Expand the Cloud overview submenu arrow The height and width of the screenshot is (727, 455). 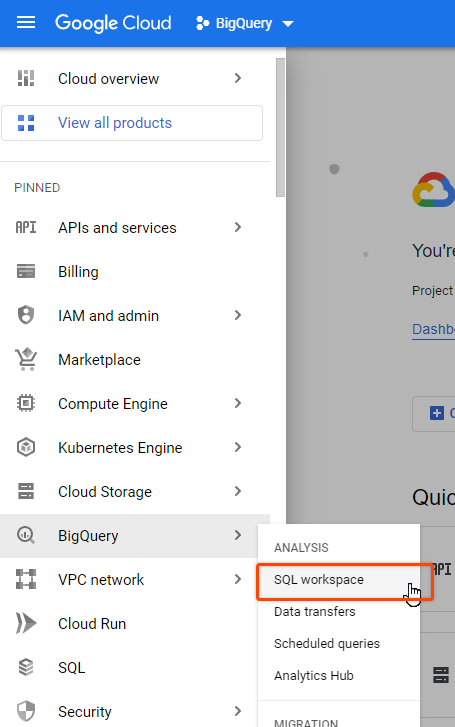[x=238, y=78]
